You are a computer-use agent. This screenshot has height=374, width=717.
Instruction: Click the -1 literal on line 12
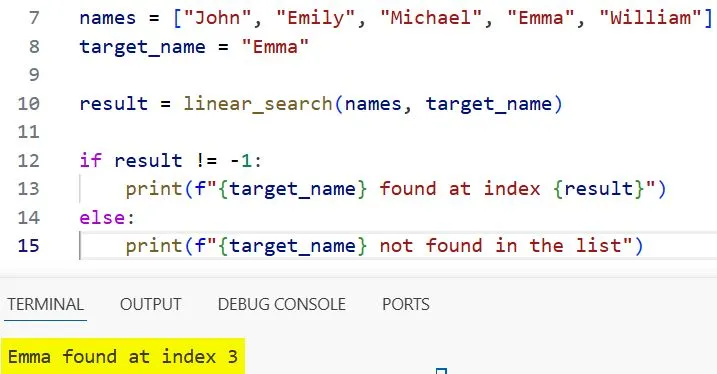241,160
